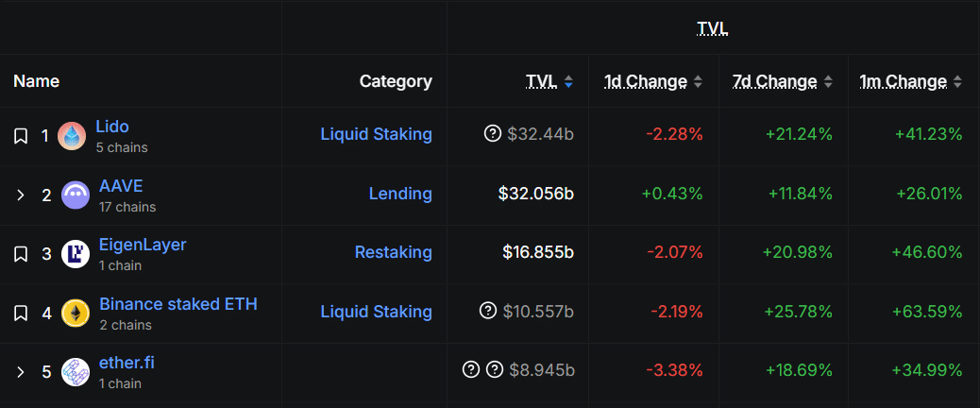This screenshot has width=980, height=408.
Task: Click the Binance staked ETH logo
Action: point(76,313)
